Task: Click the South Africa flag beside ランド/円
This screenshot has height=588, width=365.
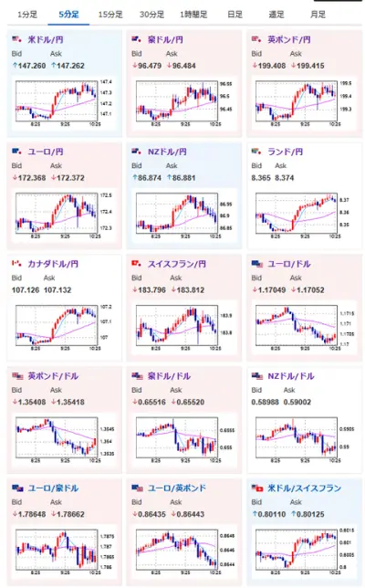Action: click(256, 152)
